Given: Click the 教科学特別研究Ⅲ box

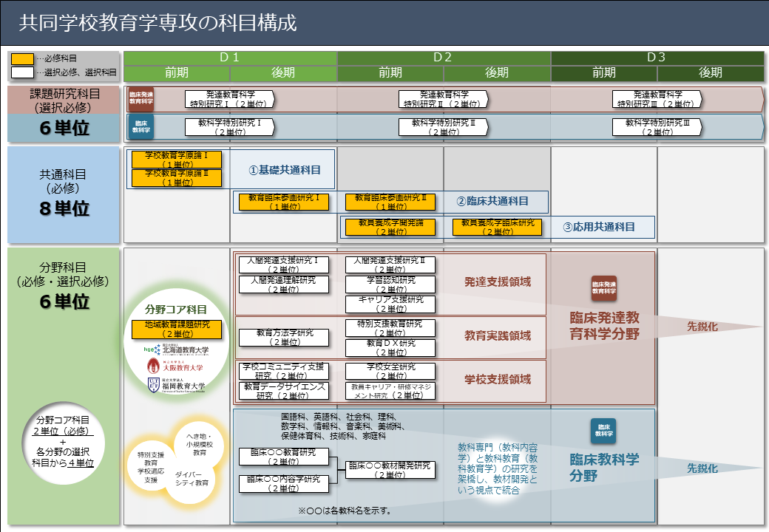Looking at the screenshot, I should [x=657, y=127].
